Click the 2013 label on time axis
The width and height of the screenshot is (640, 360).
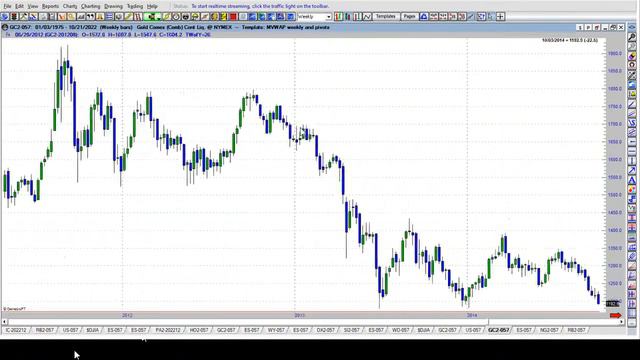(x=300, y=315)
